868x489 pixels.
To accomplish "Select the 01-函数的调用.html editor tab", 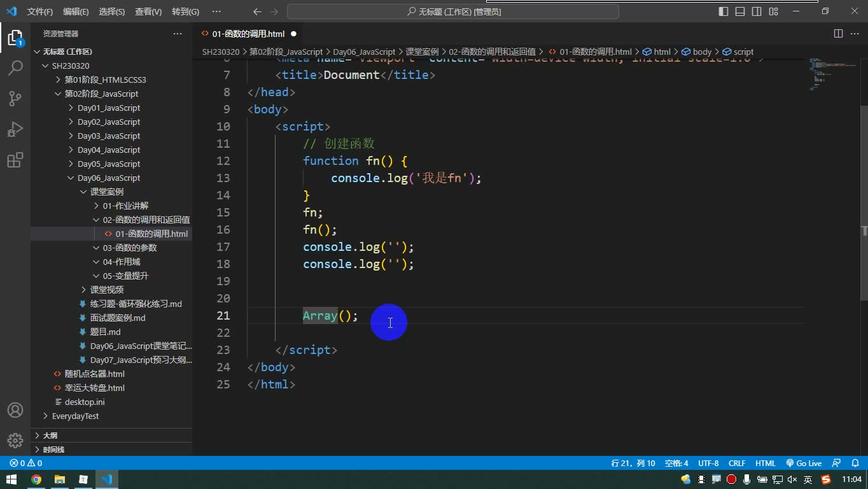I will pos(248,34).
